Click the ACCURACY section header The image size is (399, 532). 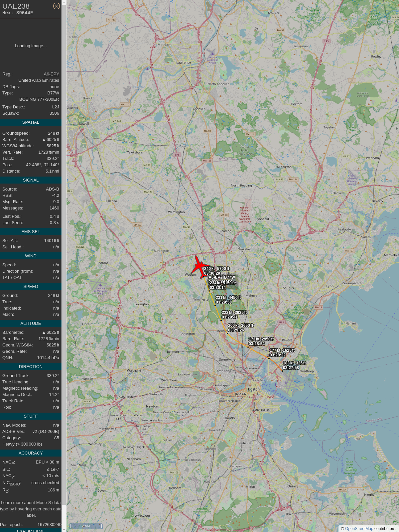[x=31, y=453]
